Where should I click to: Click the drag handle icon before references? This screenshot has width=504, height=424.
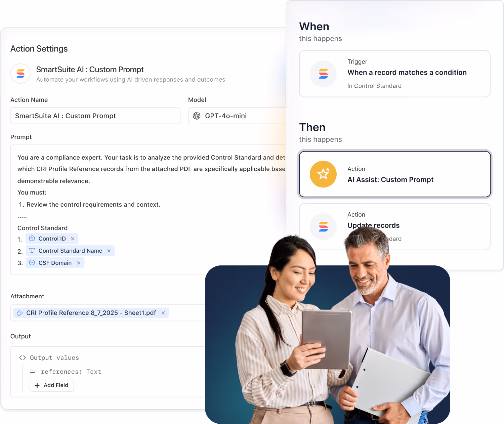(33, 372)
